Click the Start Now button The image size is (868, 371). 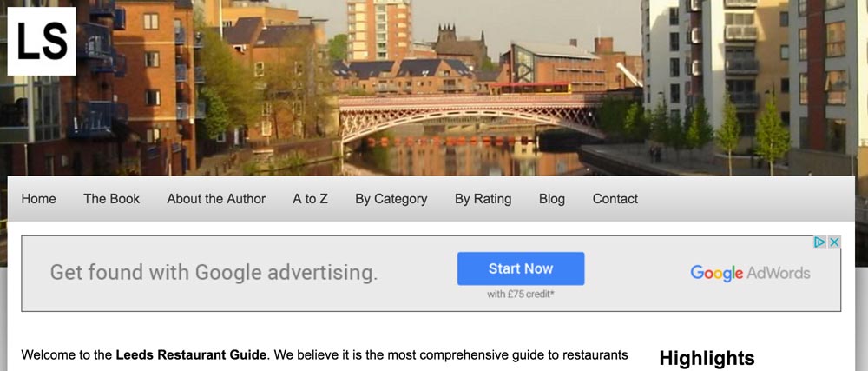520,268
